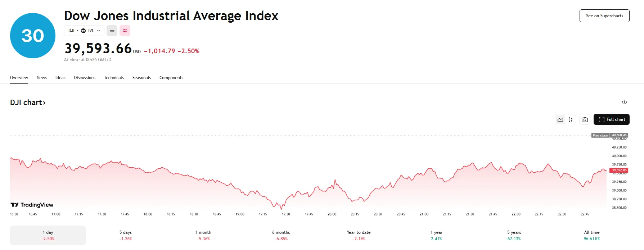Viewport: 644px width, 250px height.
Task: Switch to the Technicals tab
Action: pyautogui.click(x=114, y=78)
